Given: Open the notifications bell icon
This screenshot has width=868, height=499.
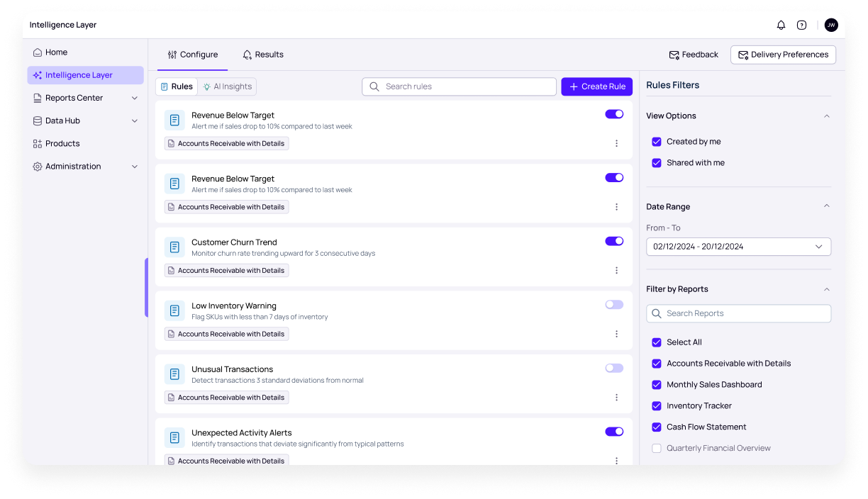Looking at the screenshot, I should pyautogui.click(x=781, y=25).
